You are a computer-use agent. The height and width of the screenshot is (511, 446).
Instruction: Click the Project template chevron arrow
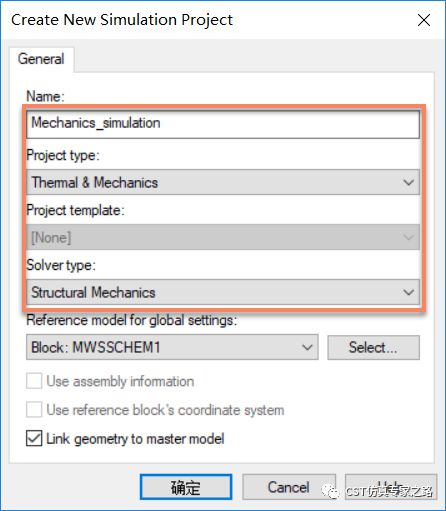(x=408, y=237)
